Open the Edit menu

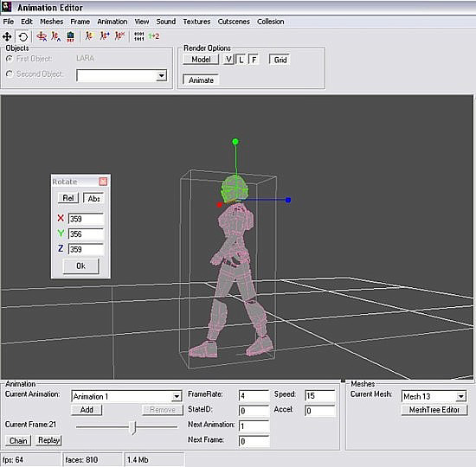(27, 22)
